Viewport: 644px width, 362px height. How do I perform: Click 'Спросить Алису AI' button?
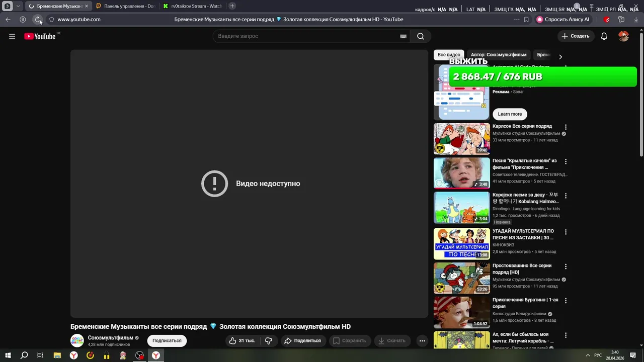coord(562,20)
